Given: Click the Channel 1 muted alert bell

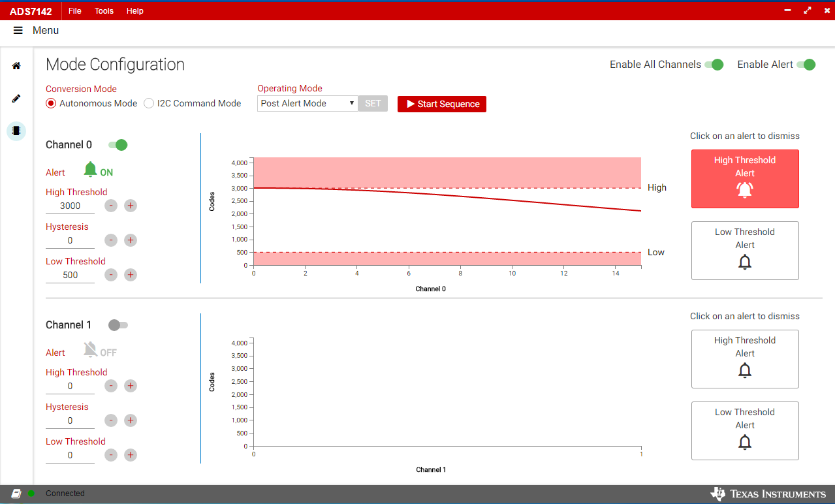Looking at the screenshot, I should click(x=91, y=351).
